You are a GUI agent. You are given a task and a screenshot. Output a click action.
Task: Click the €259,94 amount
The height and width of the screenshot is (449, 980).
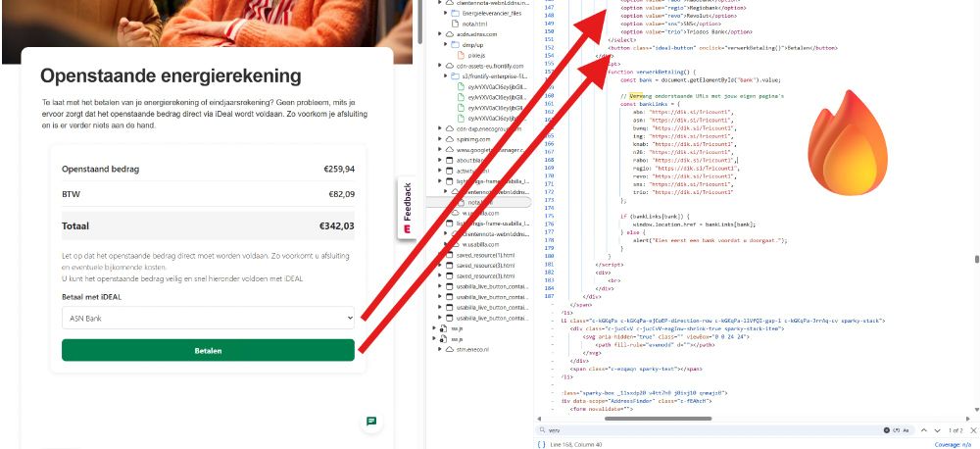pyautogui.click(x=339, y=169)
